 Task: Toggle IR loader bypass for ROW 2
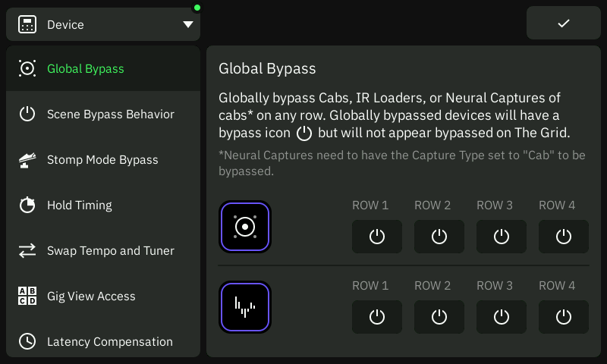(x=439, y=317)
